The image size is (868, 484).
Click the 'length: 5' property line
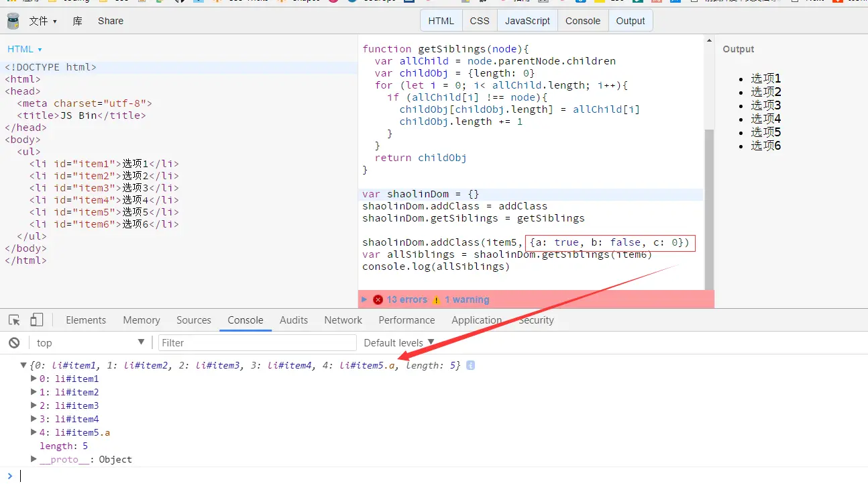point(64,446)
